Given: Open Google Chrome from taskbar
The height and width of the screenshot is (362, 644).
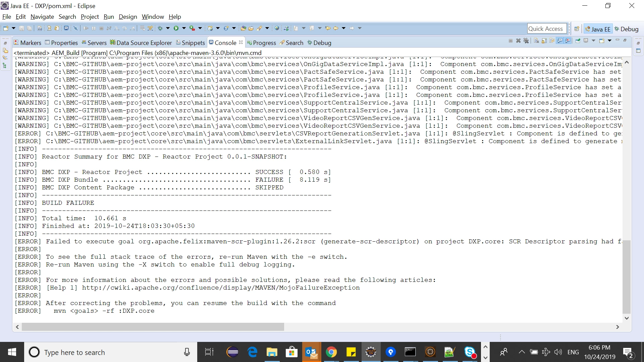Looking at the screenshot, I should (x=331, y=352).
